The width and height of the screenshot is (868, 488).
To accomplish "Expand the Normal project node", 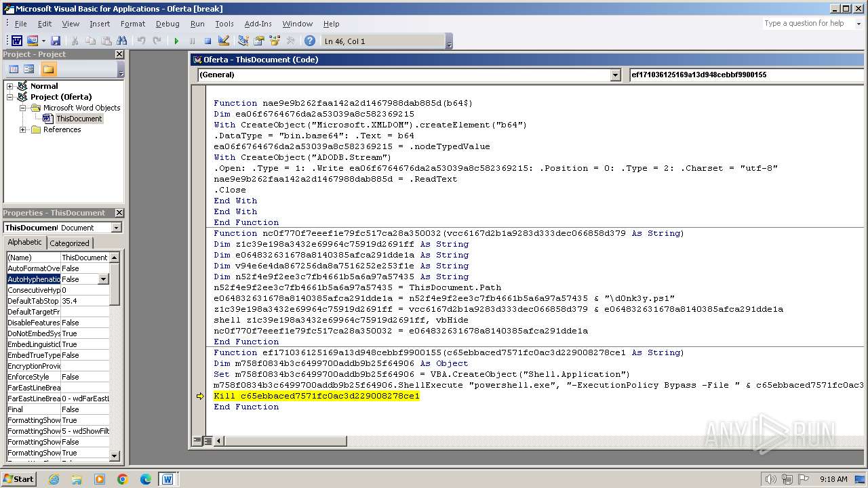I will pos(10,86).
